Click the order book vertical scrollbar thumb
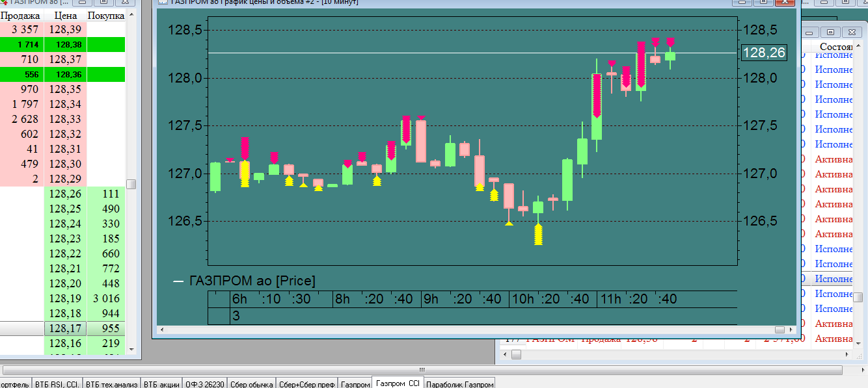The image size is (868, 388). (131, 184)
